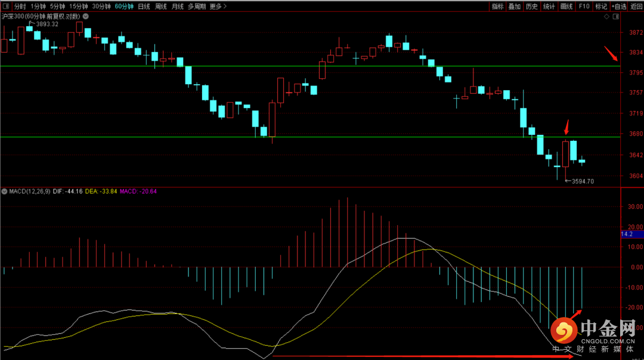This screenshot has width=644, height=360.
Task: Click the 叠加 overlay button
Action: [515, 7]
